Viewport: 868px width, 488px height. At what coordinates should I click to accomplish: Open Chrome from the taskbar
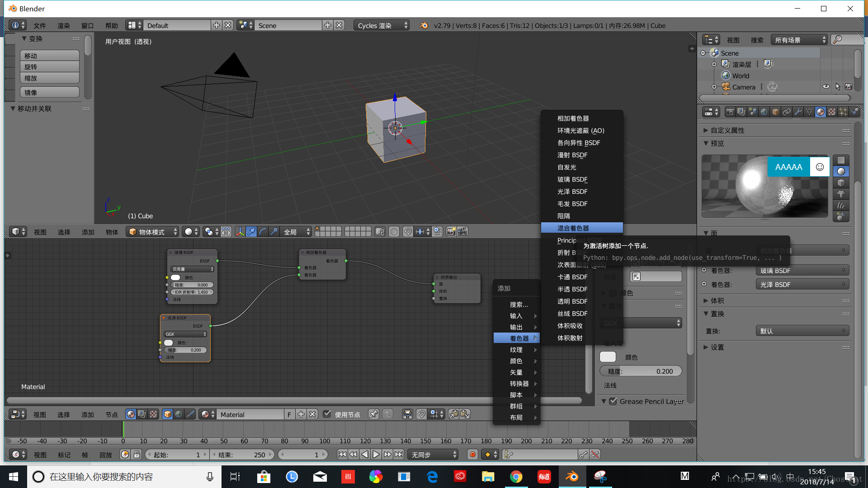tap(516, 477)
